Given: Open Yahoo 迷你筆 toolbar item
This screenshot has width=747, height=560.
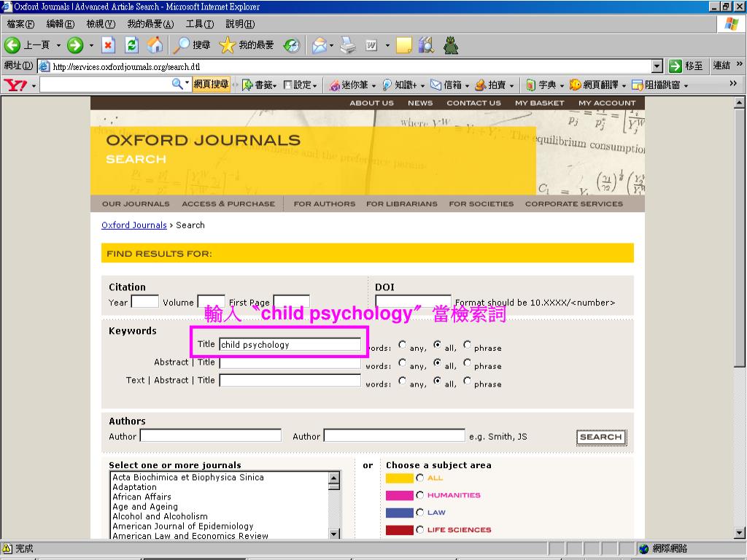Looking at the screenshot, I should coord(352,85).
